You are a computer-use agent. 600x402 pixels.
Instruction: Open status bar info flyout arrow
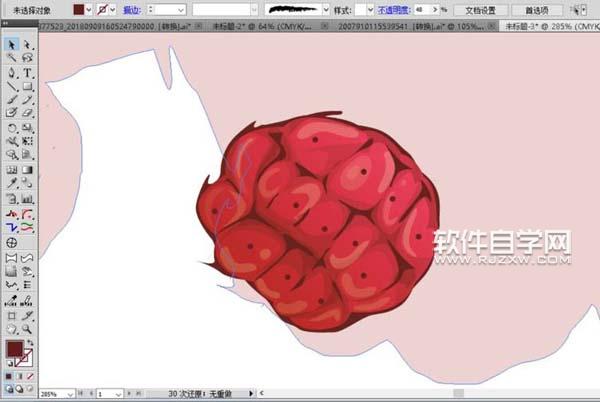coord(251,393)
